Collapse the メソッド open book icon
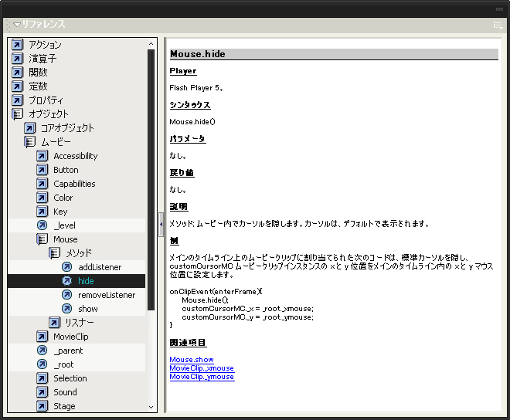Image resolution: width=510 pixels, height=420 pixels. 54,253
